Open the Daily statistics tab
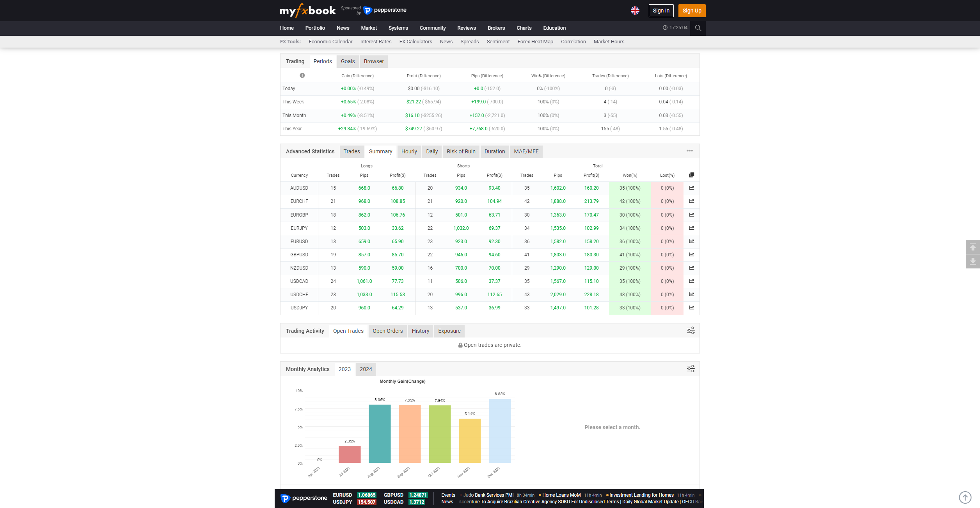The width and height of the screenshot is (980, 508). (x=431, y=151)
